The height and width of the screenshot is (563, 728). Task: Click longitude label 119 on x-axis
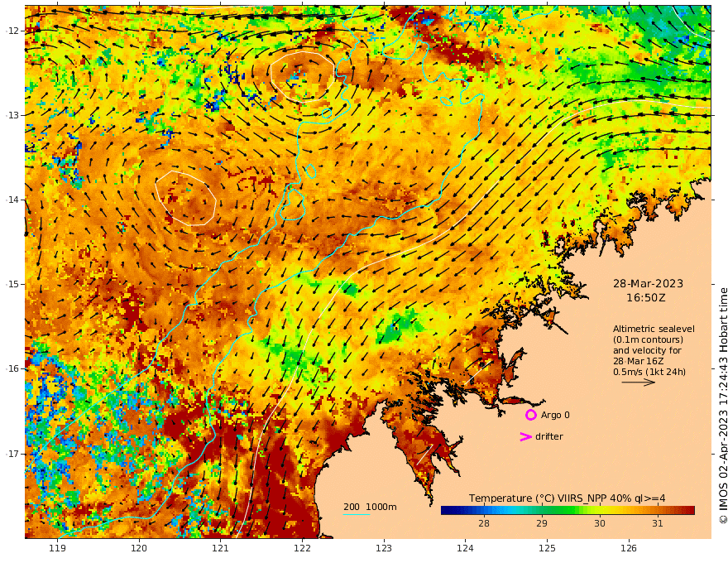(57, 548)
